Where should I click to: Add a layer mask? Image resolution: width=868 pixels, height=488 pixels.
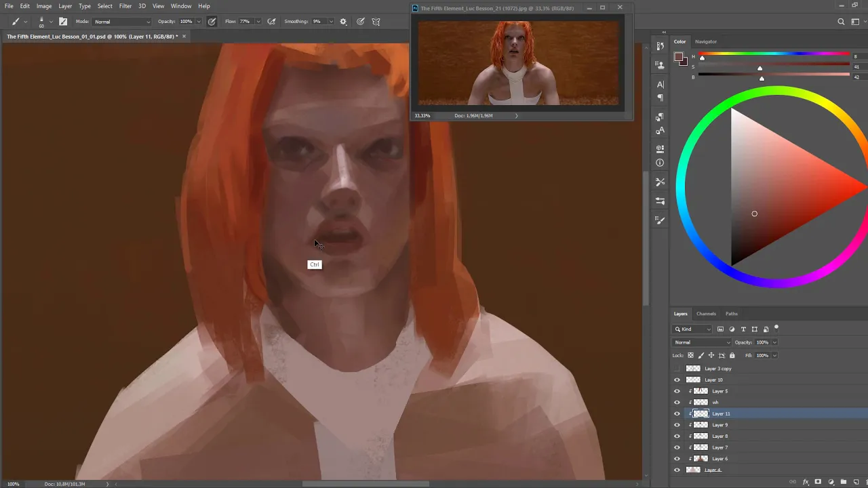pos(818,482)
